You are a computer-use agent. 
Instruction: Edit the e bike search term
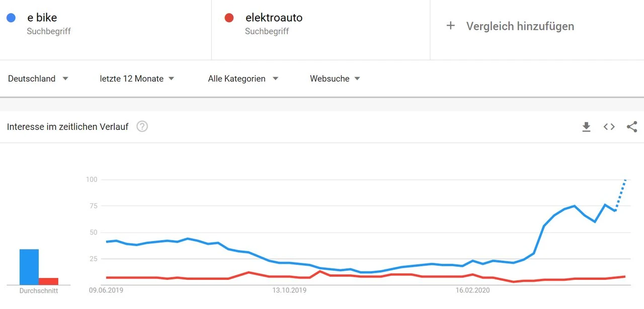click(42, 18)
